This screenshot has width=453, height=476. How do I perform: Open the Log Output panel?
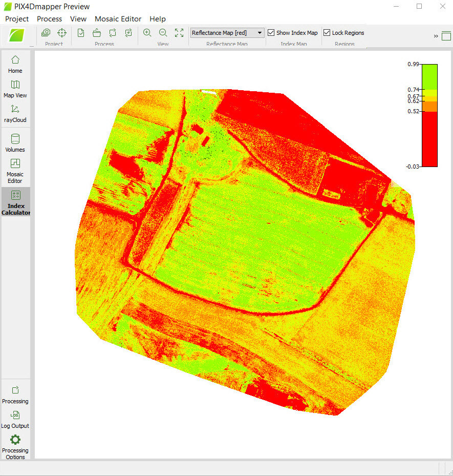click(15, 419)
